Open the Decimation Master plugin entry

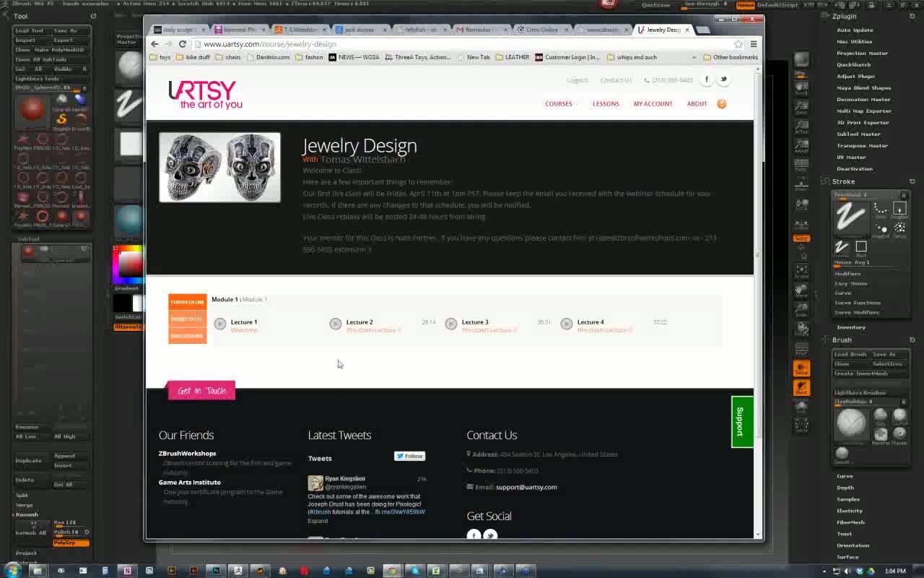[863, 99]
